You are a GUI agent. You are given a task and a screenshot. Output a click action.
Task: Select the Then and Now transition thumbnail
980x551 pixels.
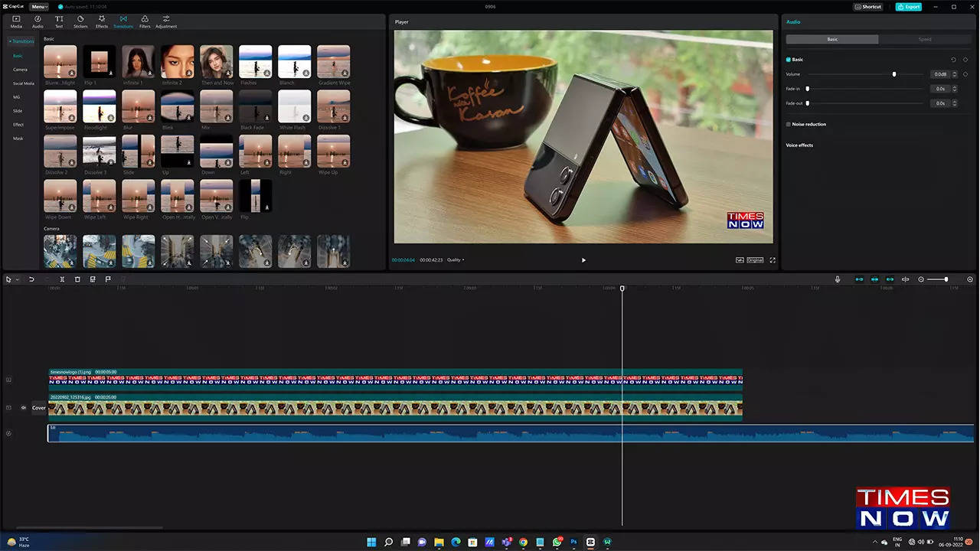click(217, 62)
